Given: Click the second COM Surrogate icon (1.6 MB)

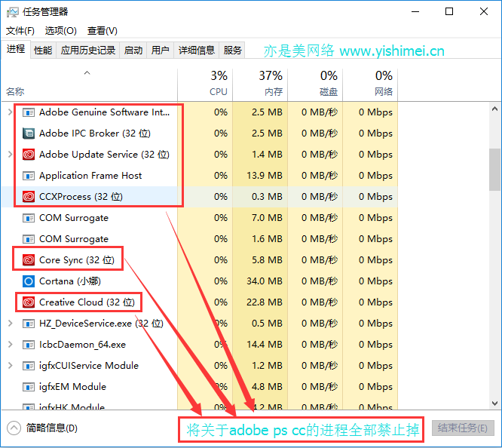Looking at the screenshot, I should click(x=29, y=239).
